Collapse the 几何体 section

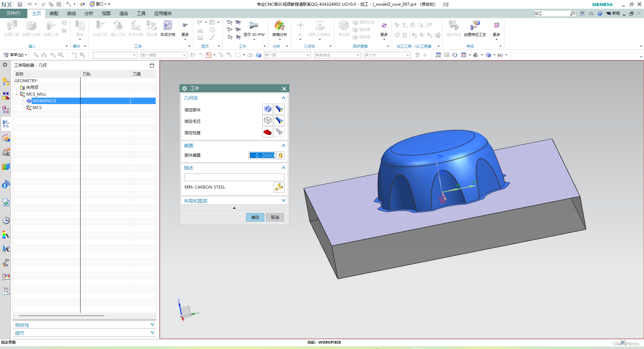[283, 98]
